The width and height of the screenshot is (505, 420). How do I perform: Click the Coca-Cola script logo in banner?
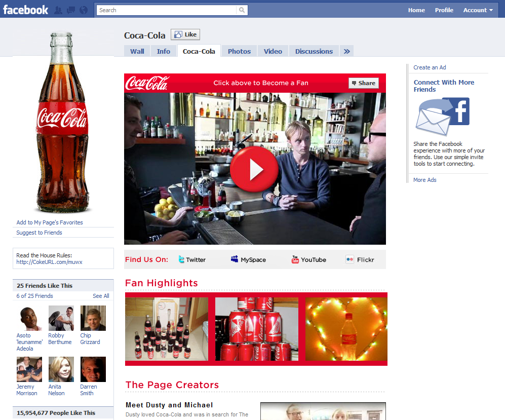[x=147, y=83]
